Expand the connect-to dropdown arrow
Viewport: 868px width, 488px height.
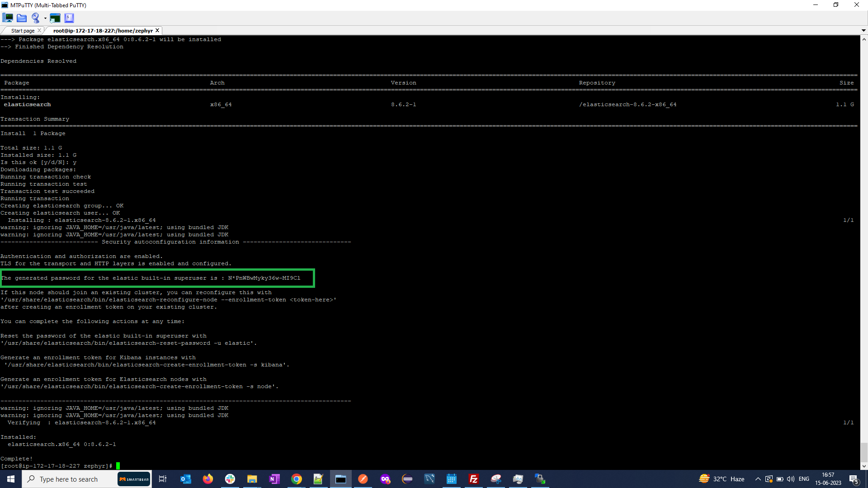click(x=45, y=19)
